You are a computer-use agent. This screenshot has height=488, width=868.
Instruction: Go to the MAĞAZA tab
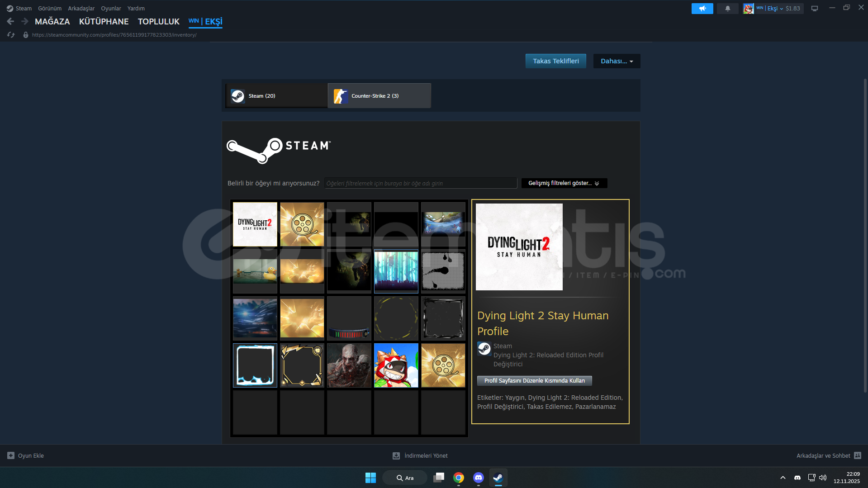tap(52, 21)
